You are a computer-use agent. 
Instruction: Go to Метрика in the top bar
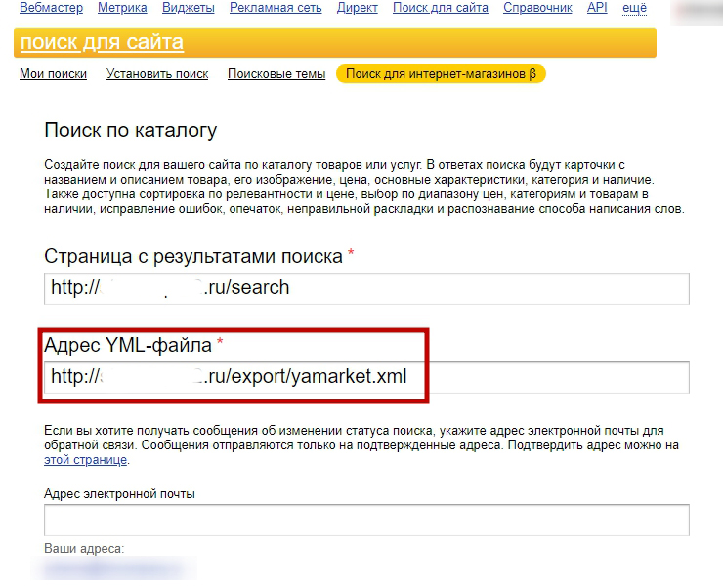pos(122,8)
